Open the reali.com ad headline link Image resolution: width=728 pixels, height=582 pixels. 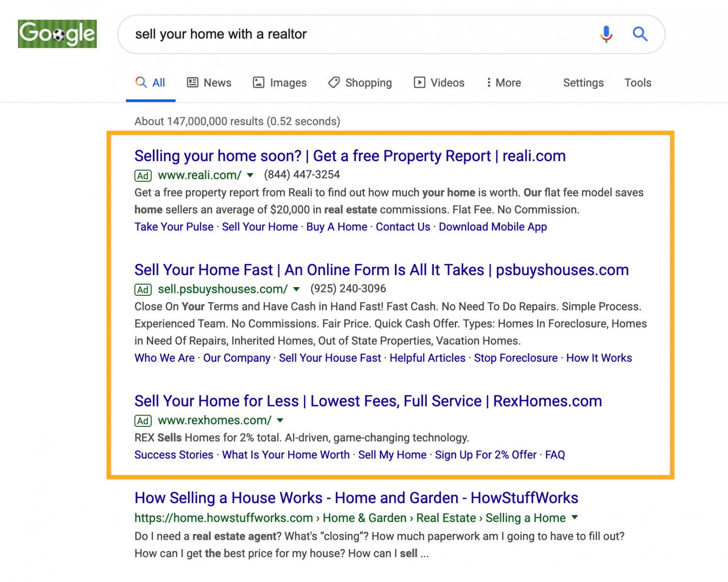point(350,156)
